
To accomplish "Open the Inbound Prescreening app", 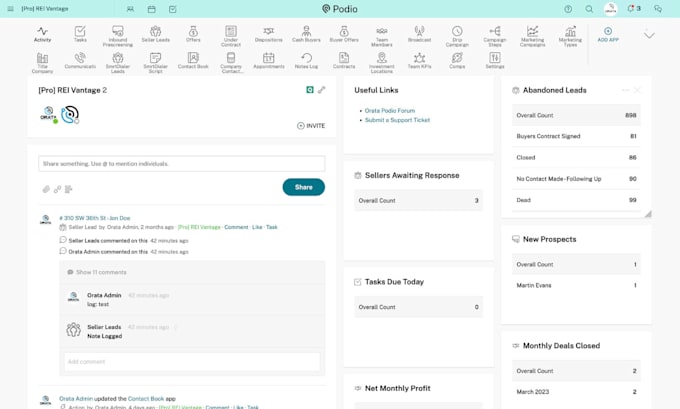I will (118, 36).
